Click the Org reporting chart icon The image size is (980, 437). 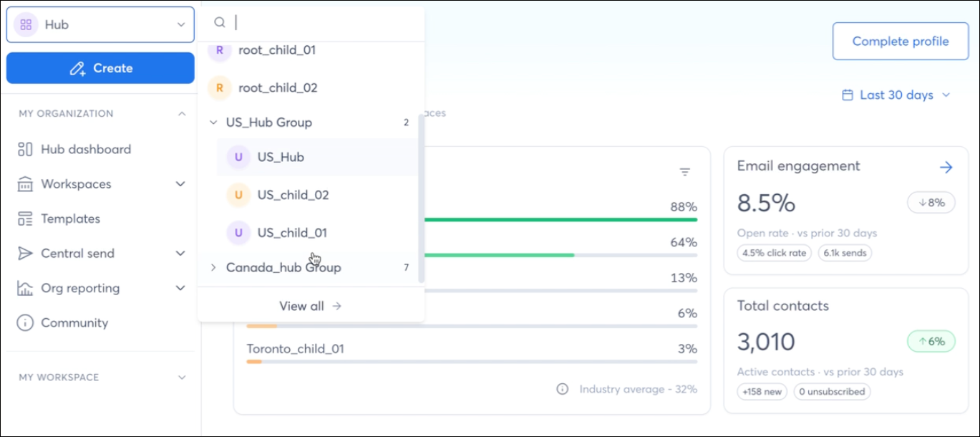click(x=25, y=288)
